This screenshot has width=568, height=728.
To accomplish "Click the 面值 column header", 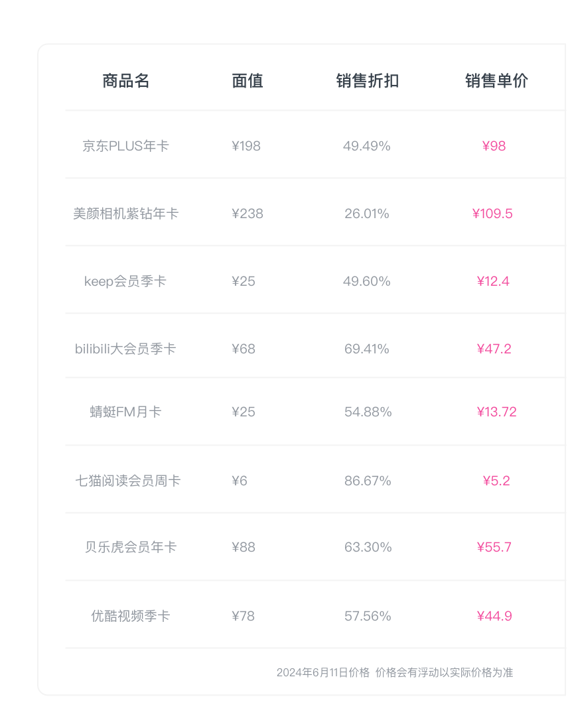I will tap(248, 81).
